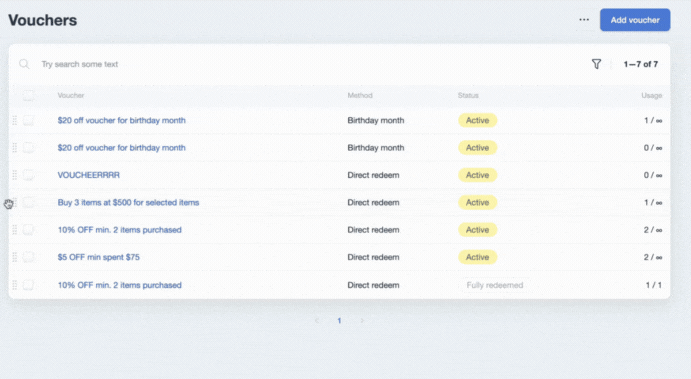Click the search magnifier icon
Viewport: 691px width, 379px height.
pyautogui.click(x=24, y=64)
